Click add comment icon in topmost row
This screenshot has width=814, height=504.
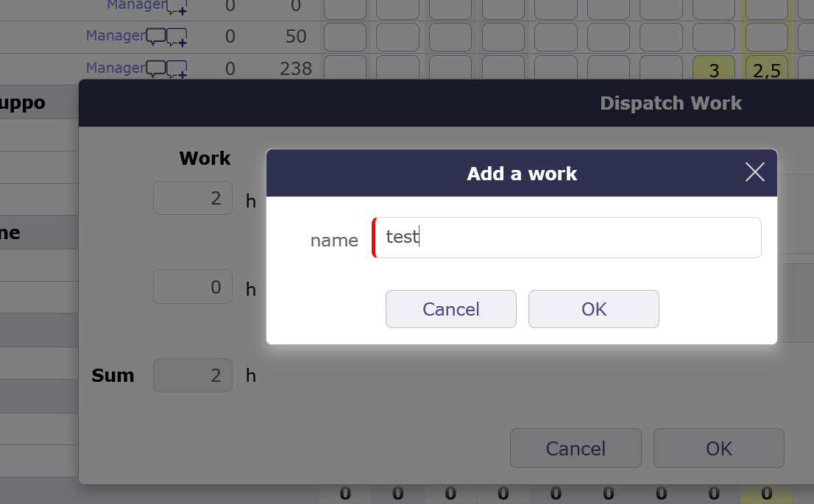pyautogui.click(x=177, y=7)
